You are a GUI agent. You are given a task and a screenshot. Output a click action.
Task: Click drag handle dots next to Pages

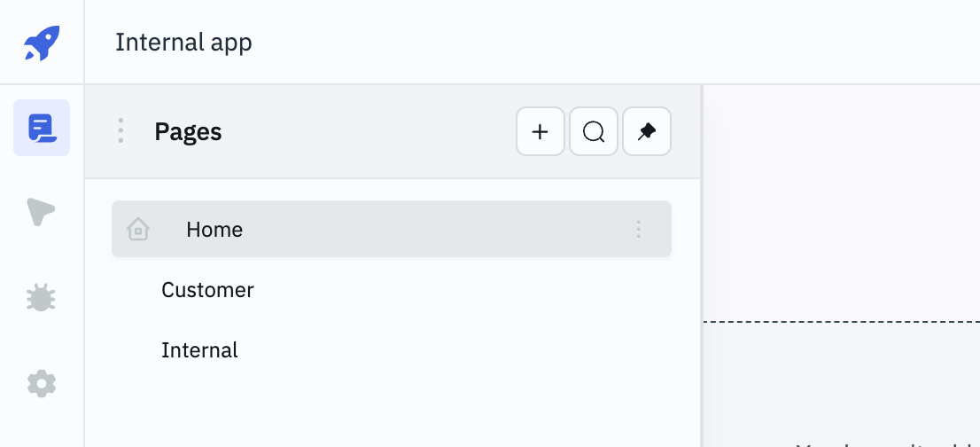coord(121,131)
